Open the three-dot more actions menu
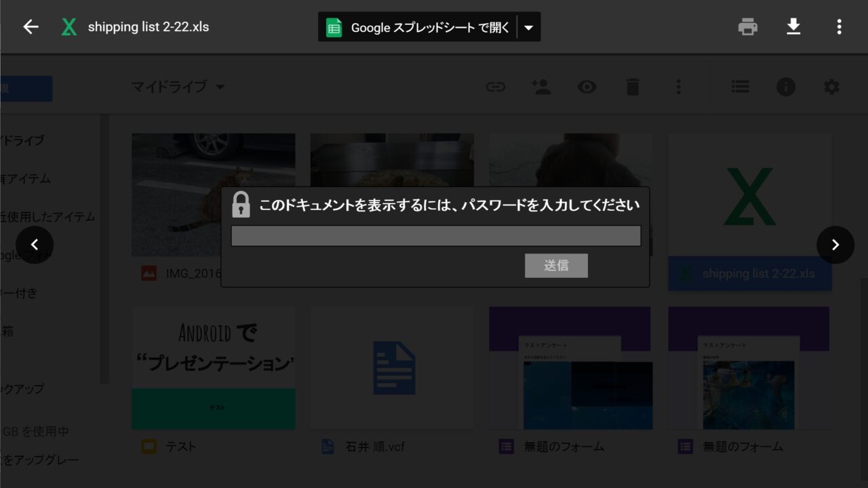Screen dimensions: 868x488 click(839, 27)
